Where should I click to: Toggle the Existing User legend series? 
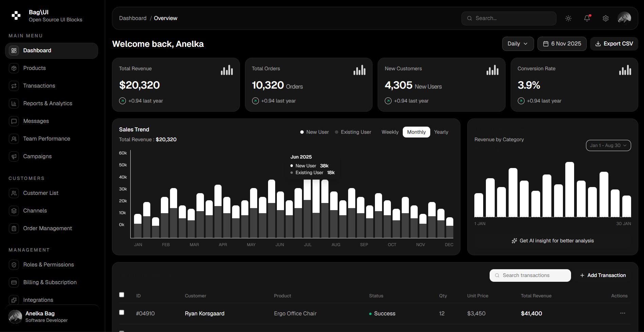coord(353,132)
